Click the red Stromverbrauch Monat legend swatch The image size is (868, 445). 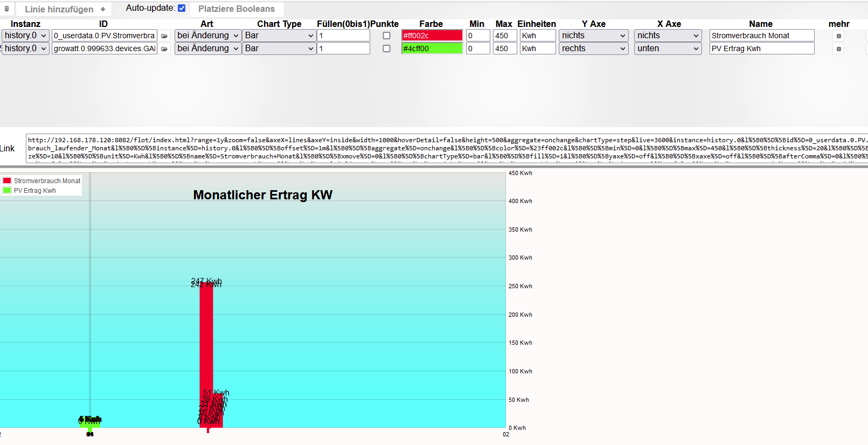pyautogui.click(x=7, y=181)
